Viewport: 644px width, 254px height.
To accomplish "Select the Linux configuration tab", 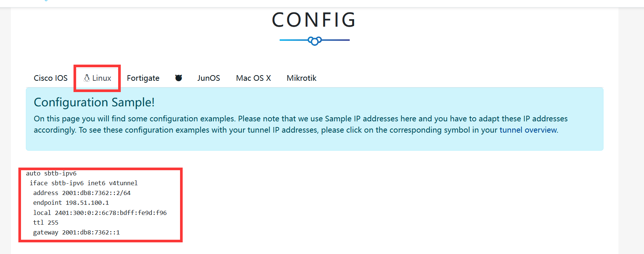I will coord(97,78).
